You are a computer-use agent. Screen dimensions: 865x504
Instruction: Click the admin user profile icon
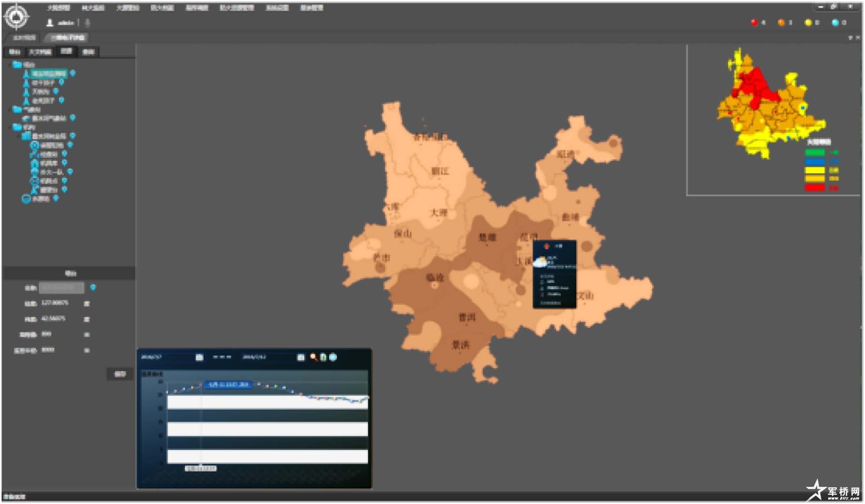coord(50,22)
